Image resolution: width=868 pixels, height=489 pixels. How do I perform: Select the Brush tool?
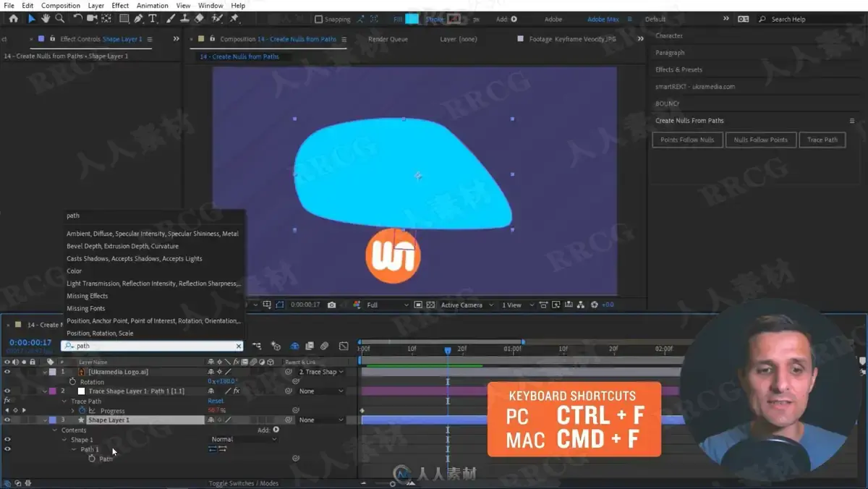pos(171,19)
